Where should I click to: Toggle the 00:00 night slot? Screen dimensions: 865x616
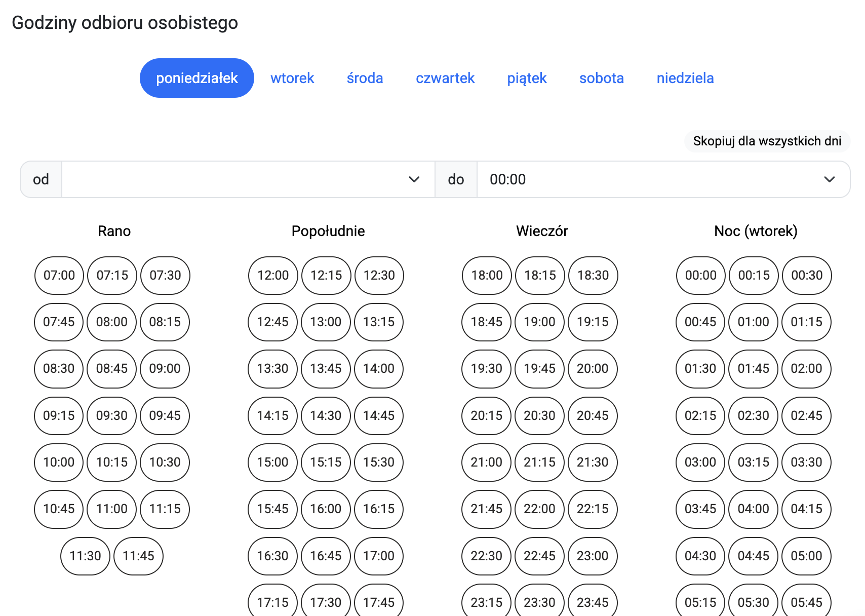(x=701, y=276)
